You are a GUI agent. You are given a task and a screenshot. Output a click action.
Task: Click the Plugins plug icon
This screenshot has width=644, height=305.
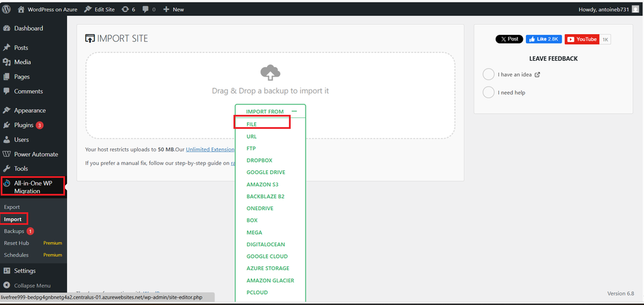6,125
